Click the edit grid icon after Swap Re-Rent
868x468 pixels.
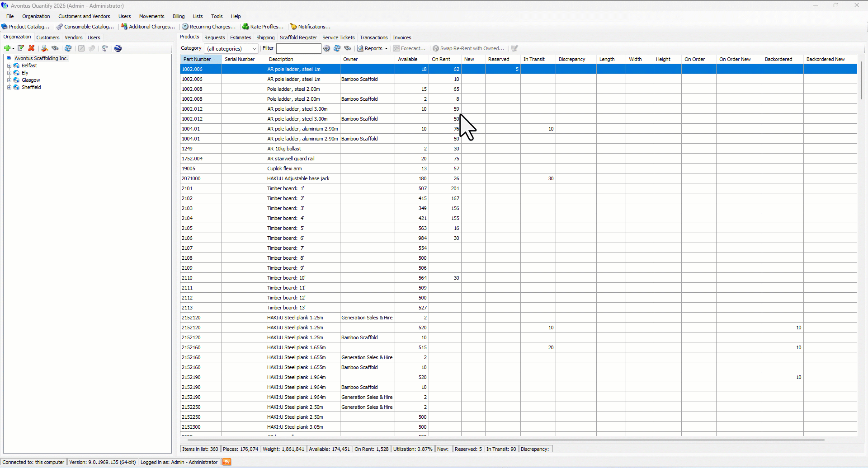coord(514,48)
